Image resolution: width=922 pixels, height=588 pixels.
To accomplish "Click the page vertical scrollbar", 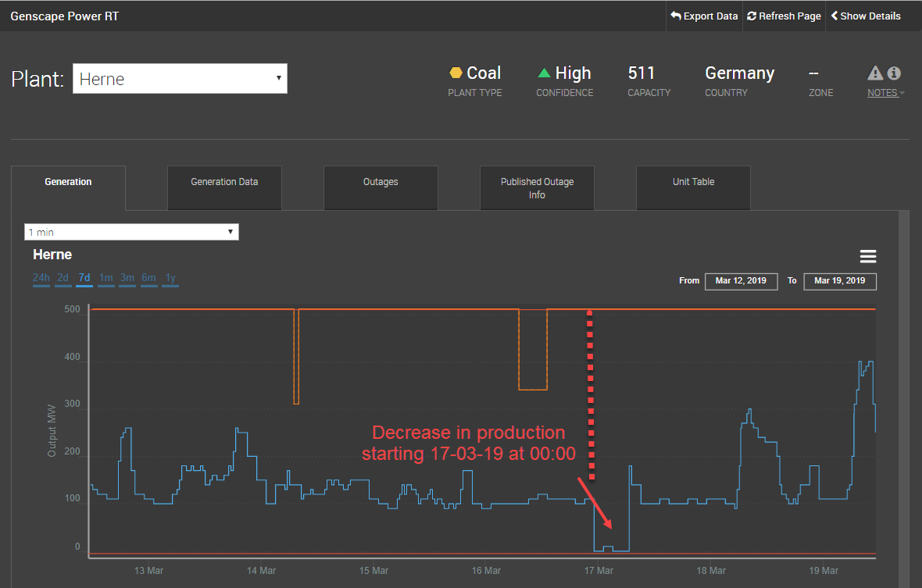I will click(904, 400).
